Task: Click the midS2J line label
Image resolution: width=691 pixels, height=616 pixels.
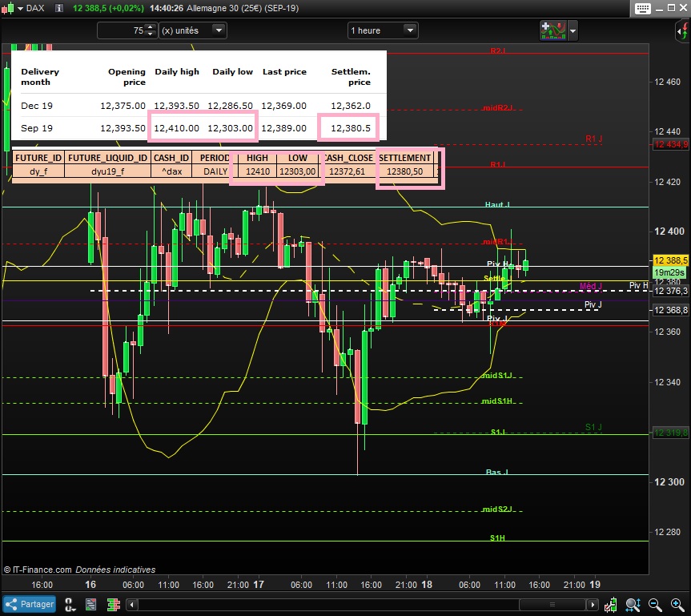Action: [x=497, y=509]
